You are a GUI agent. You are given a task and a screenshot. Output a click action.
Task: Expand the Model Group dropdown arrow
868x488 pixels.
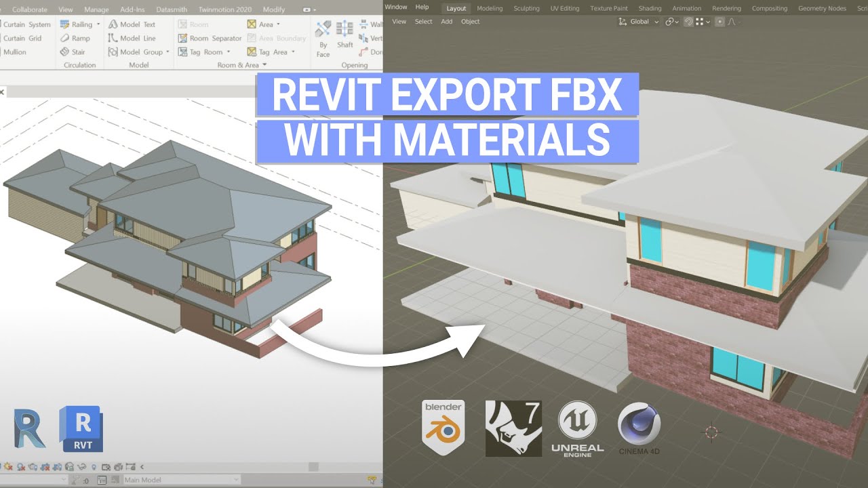[167, 52]
